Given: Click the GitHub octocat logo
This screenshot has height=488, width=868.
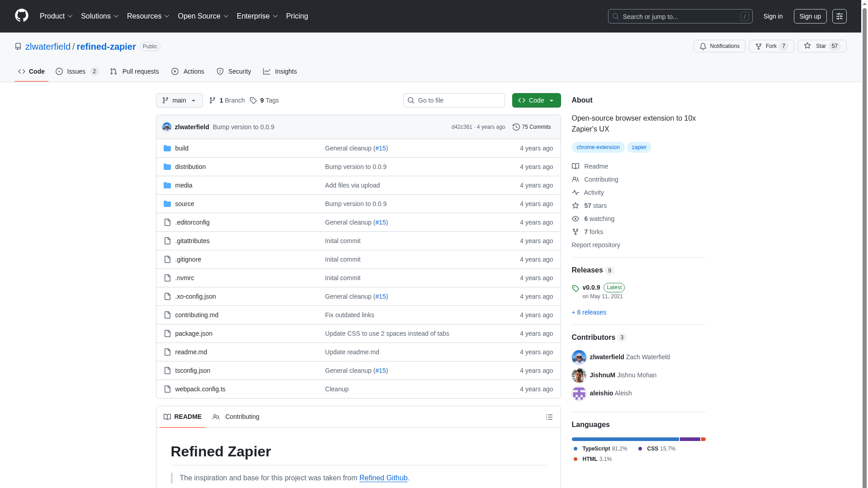Looking at the screenshot, I should coord(22,16).
